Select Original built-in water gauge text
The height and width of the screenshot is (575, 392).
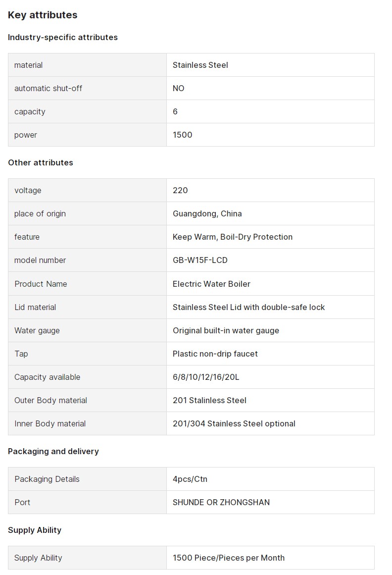point(226,330)
